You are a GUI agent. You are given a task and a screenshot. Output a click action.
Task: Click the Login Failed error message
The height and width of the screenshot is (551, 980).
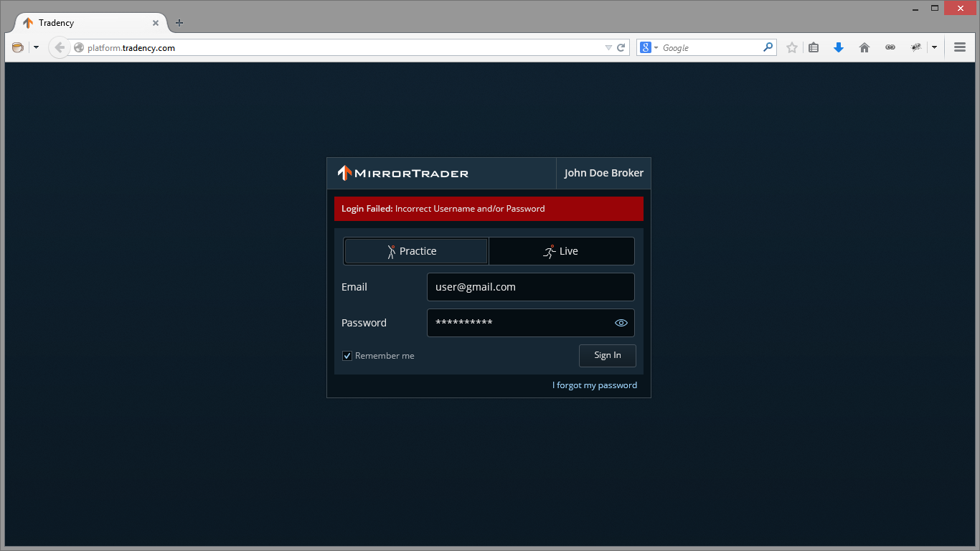pos(489,209)
